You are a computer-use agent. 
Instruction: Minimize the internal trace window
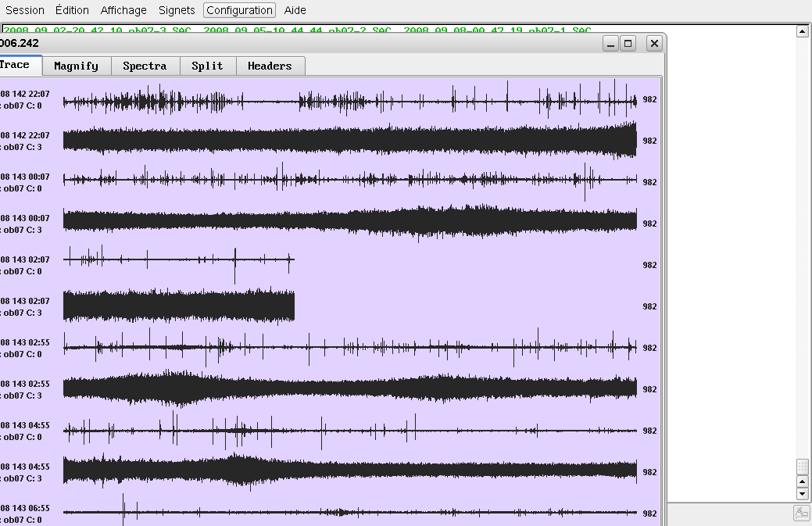pos(611,44)
